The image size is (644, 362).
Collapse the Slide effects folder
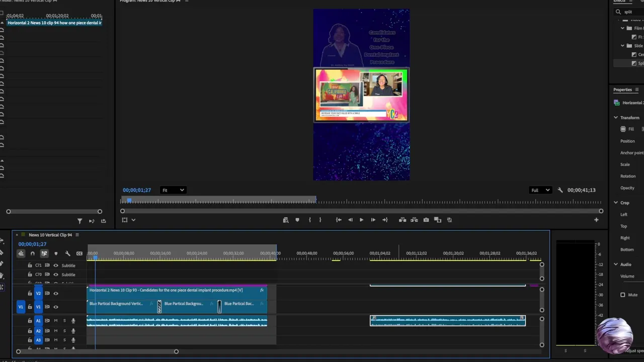[x=623, y=46]
